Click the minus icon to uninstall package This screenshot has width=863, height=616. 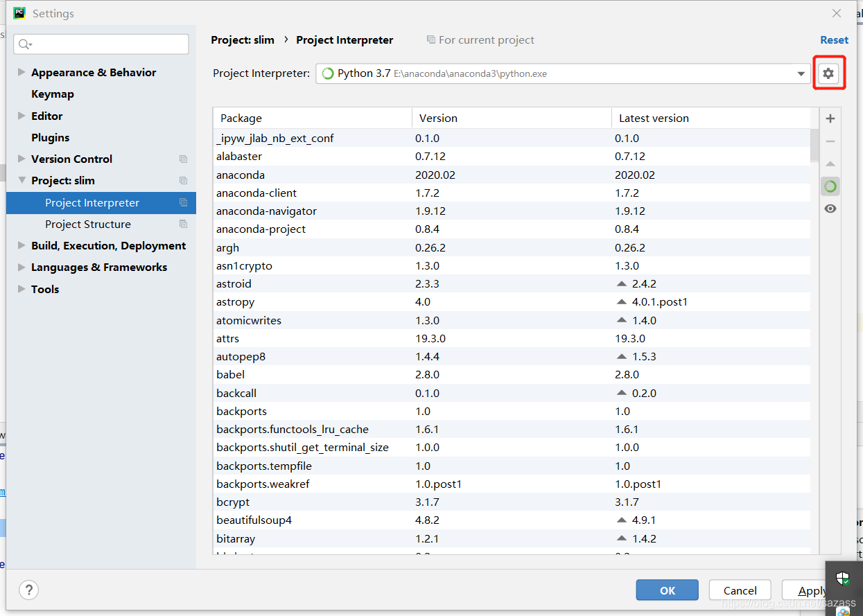(830, 141)
